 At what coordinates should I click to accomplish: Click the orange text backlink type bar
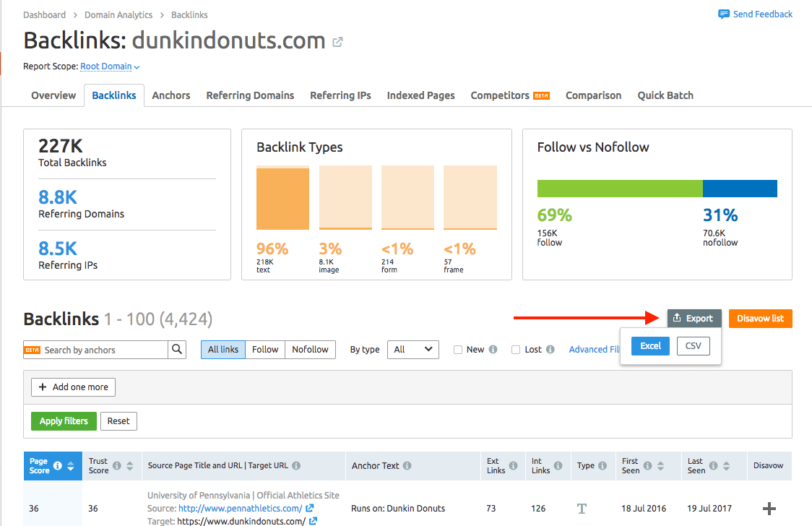[x=282, y=199]
